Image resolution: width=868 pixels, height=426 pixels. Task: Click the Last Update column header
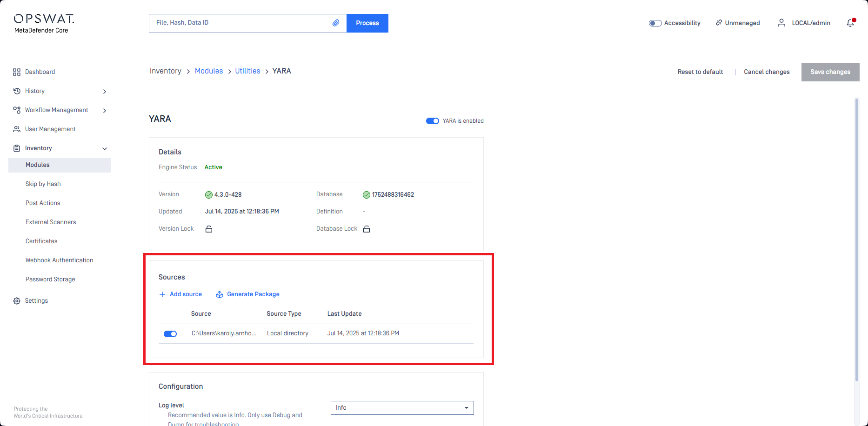345,313
